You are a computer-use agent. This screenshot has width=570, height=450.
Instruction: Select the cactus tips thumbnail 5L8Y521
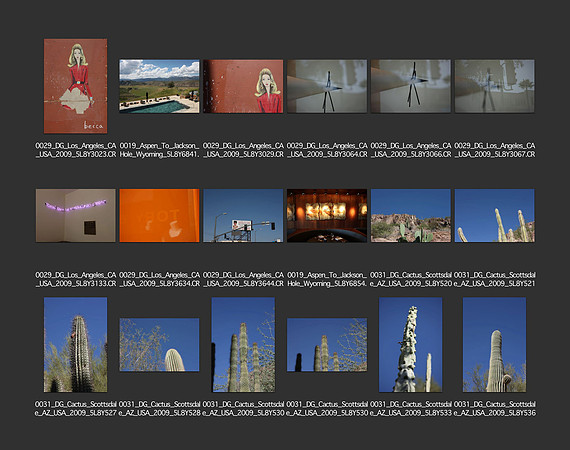pyautogui.click(x=494, y=216)
